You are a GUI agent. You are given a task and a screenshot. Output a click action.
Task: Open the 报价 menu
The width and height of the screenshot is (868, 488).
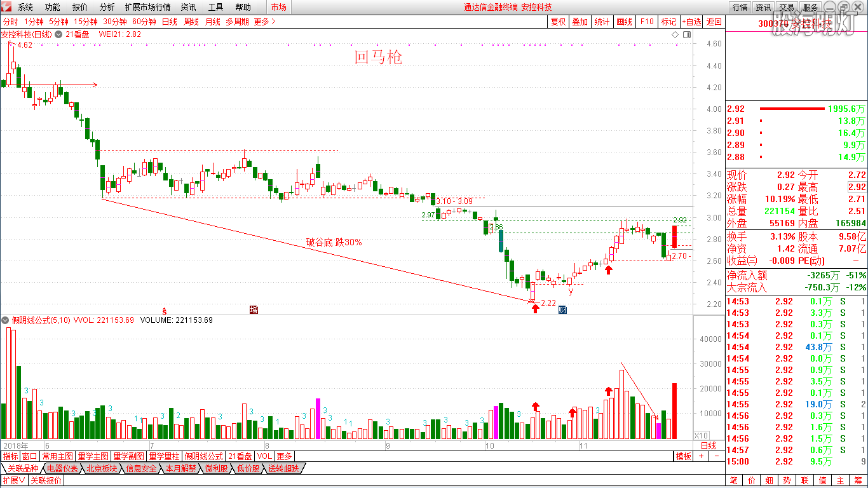coord(80,7)
